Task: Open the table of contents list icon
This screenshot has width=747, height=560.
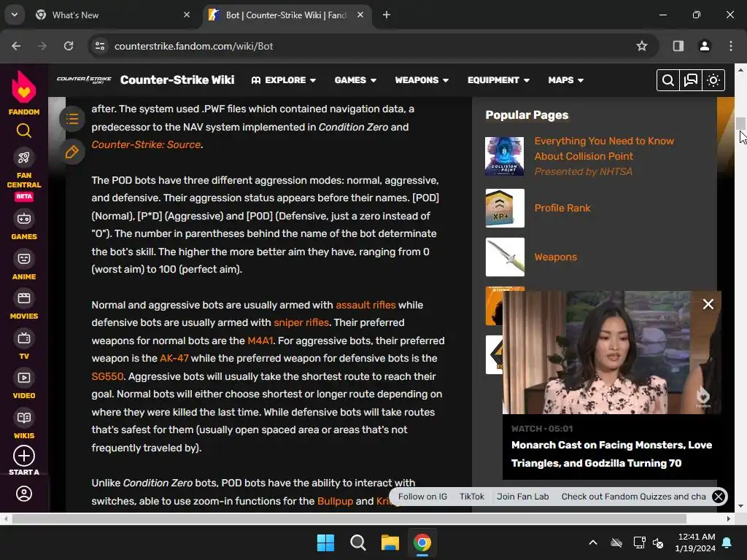Action: click(72, 119)
